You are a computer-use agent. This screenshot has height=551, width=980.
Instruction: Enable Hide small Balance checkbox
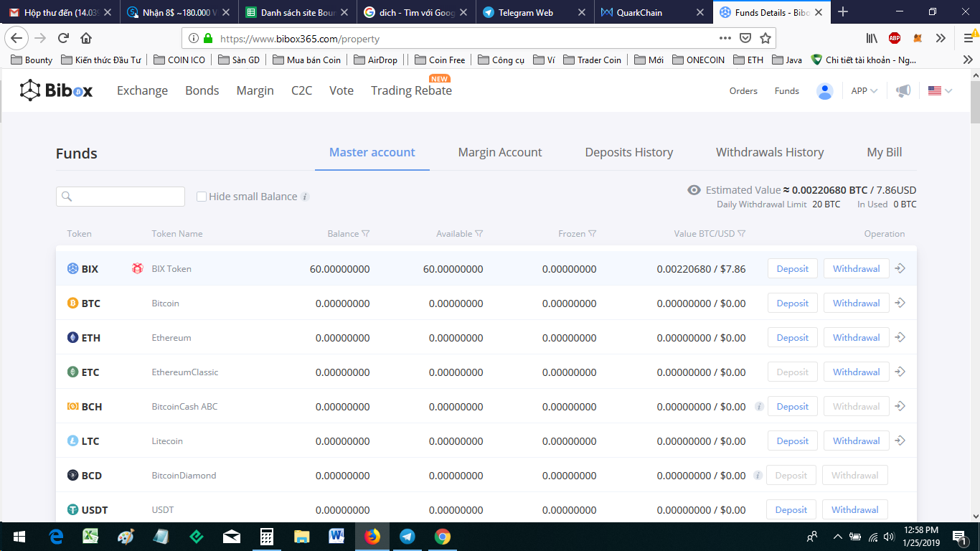(202, 197)
